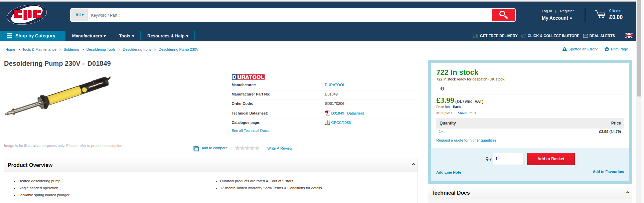Open the D01849 Datasheet link
This screenshot has width=644, height=203.
347,113
